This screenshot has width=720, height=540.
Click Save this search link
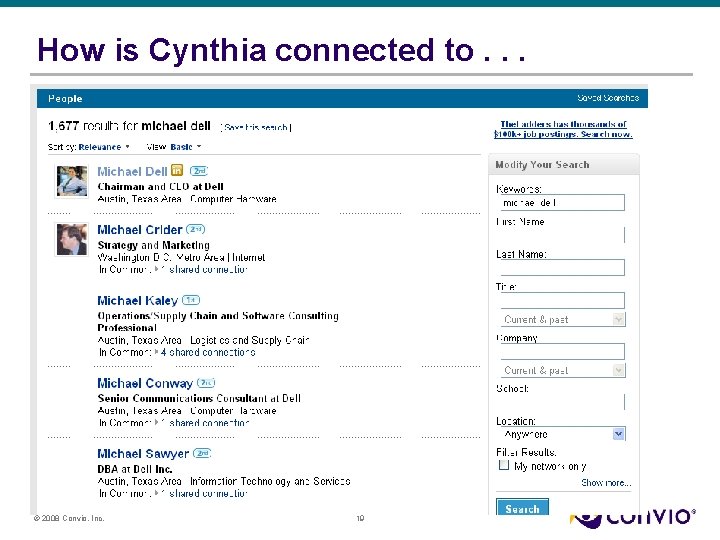click(x=256, y=127)
